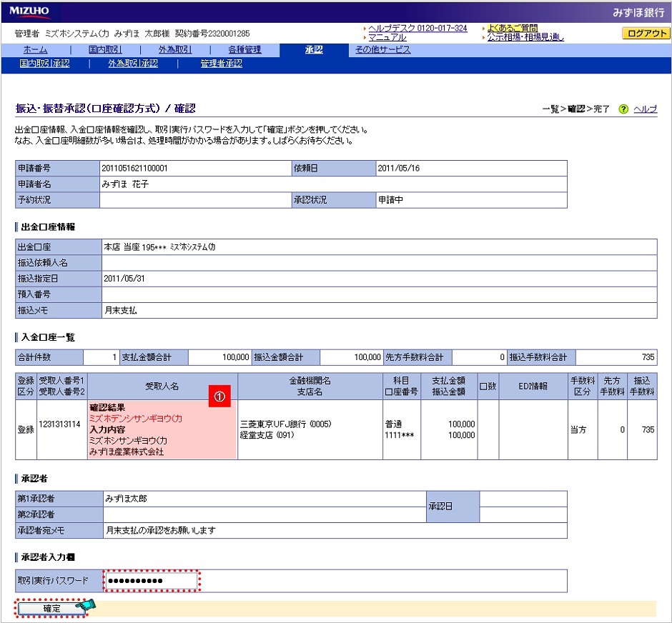Click memo 月末支払の承認をお願いします
672x623 pixels.
[160, 531]
